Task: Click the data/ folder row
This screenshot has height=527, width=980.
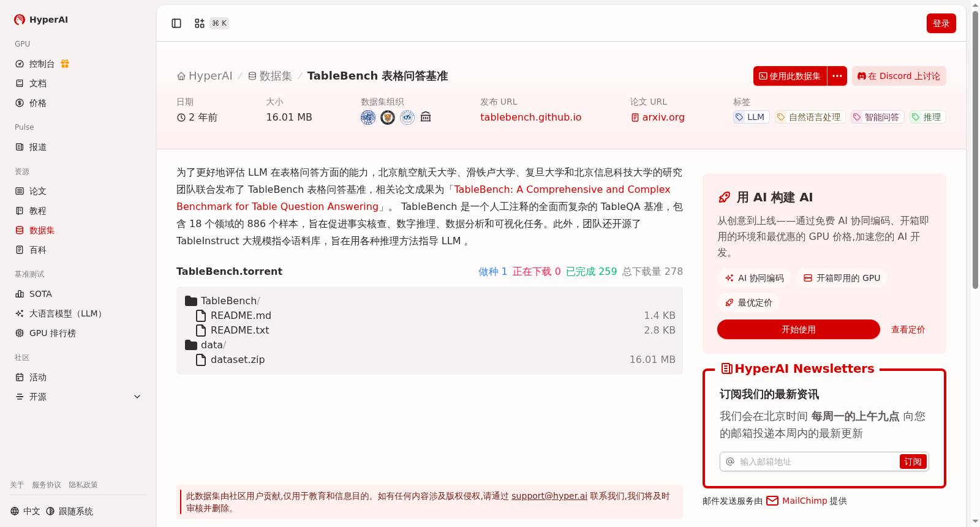Action: click(x=430, y=345)
